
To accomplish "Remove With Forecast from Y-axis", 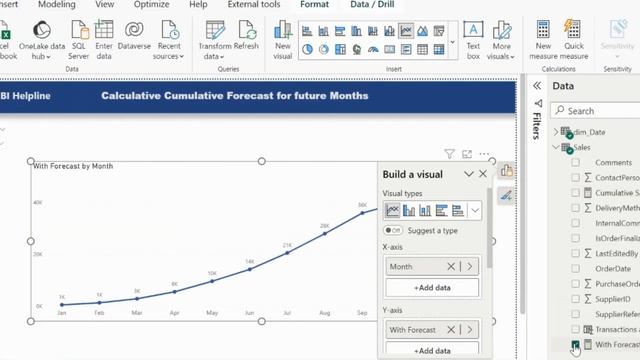I will coord(451,330).
